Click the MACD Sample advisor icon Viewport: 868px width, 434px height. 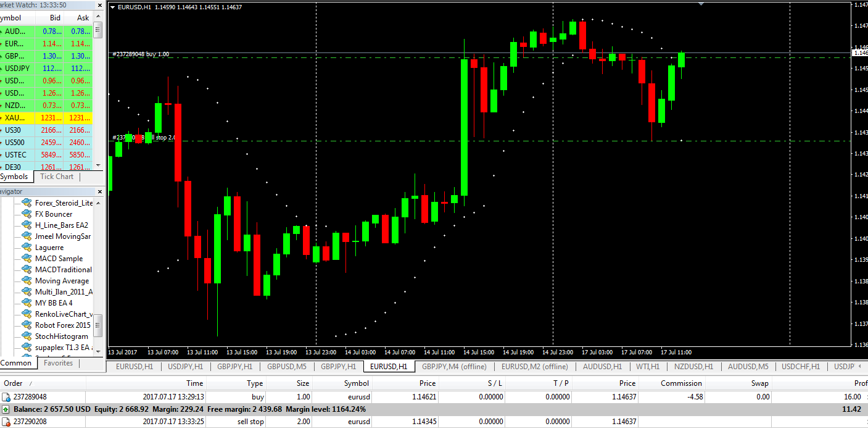(27, 258)
